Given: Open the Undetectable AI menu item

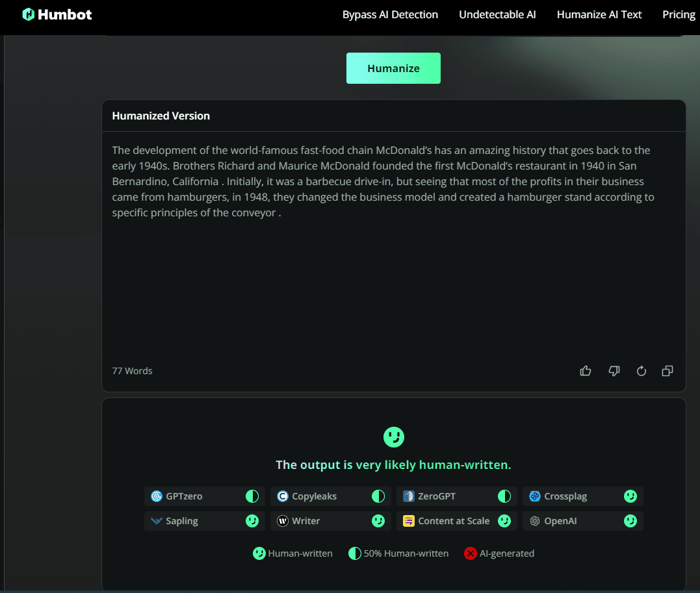Looking at the screenshot, I should pyautogui.click(x=497, y=14).
